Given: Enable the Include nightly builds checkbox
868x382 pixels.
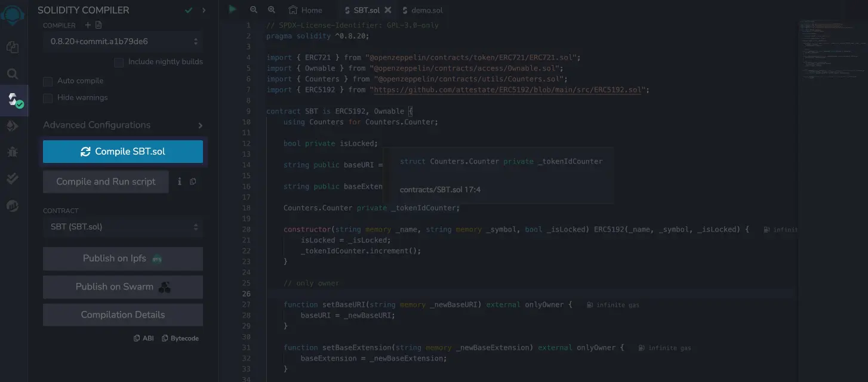Looking at the screenshot, I should coord(119,62).
